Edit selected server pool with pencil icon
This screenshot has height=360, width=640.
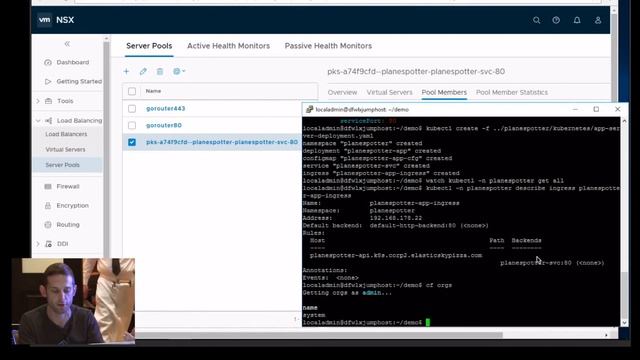click(x=143, y=71)
